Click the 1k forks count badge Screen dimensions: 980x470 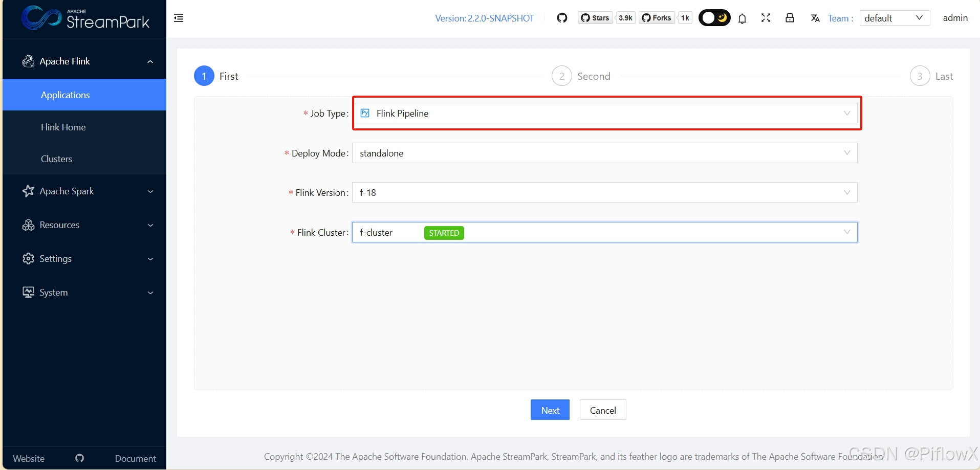pyautogui.click(x=685, y=18)
